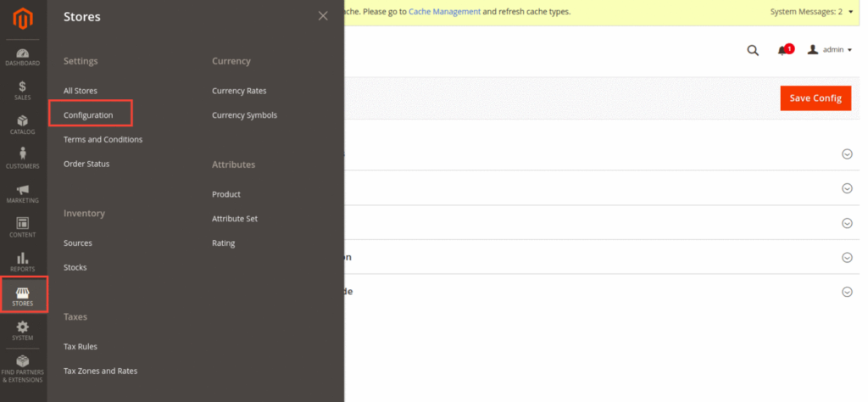Select Configuration in Stores menu

pos(88,114)
